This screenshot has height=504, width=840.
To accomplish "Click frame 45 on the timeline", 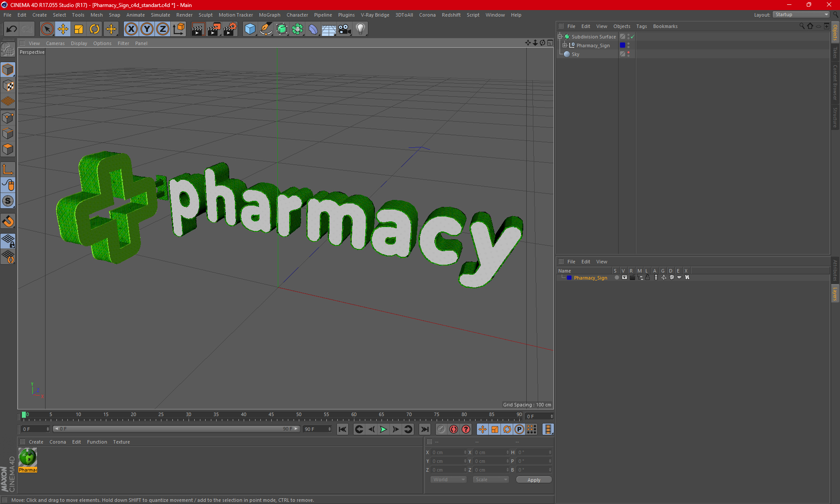I will click(271, 415).
